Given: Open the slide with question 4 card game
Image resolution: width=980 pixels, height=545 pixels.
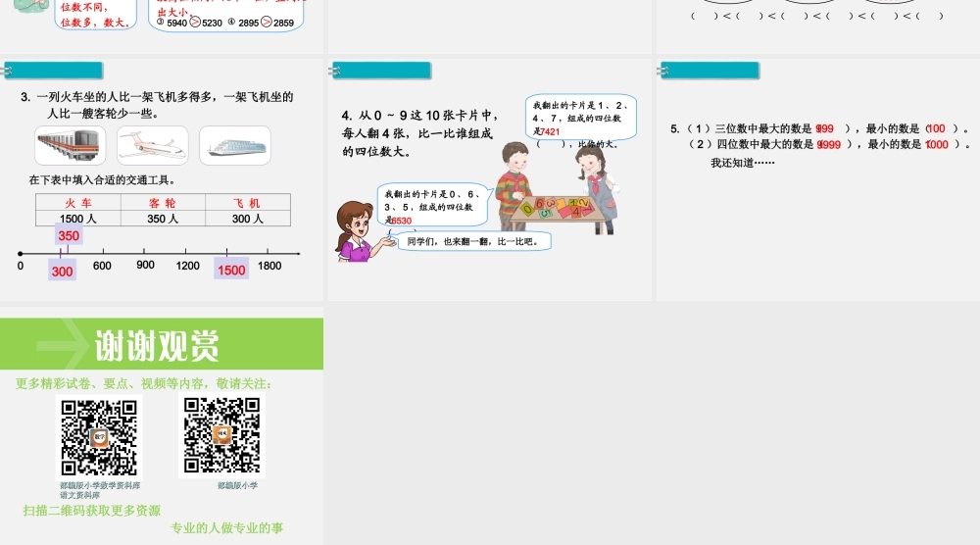Looking at the screenshot, I should pyautogui.click(x=489, y=179).
